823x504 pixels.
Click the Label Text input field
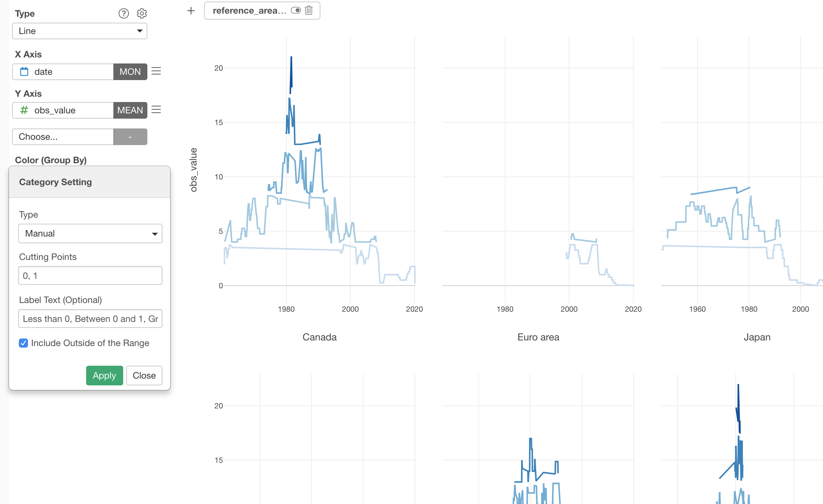pos(90,319)
